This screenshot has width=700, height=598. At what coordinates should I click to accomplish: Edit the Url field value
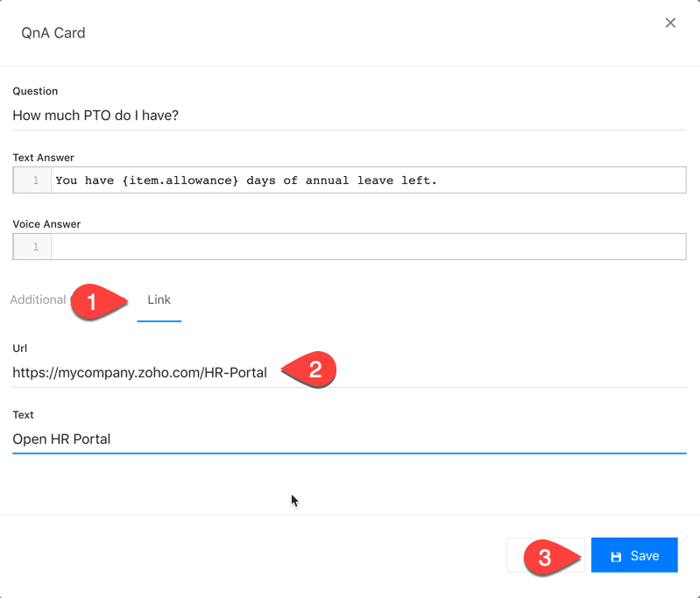(x=349, y=373)
